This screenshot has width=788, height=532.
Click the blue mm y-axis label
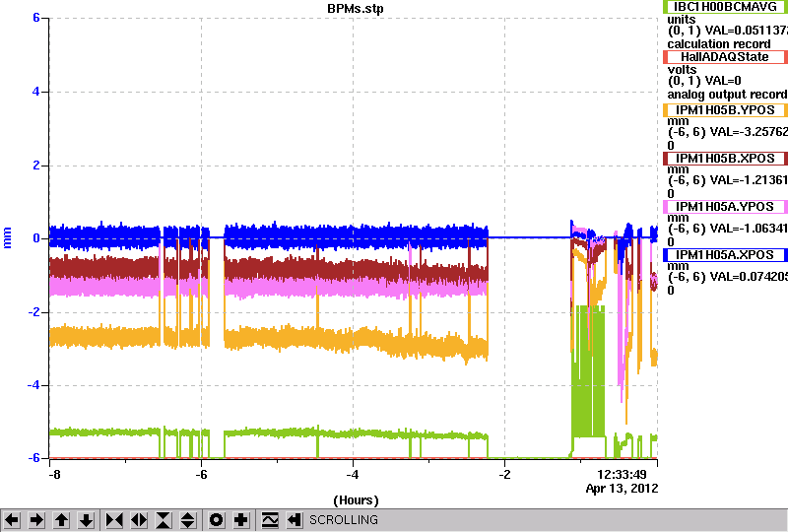[7, 237]
